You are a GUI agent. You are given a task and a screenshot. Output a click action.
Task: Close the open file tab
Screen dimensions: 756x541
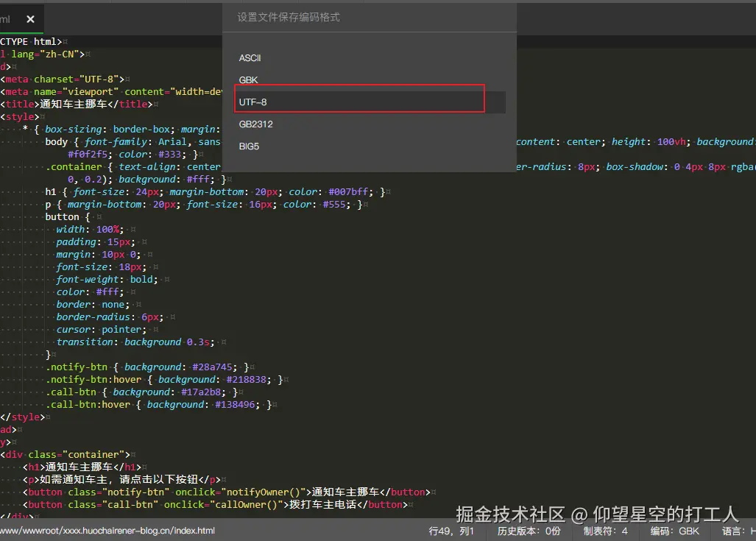coord(30,19)
